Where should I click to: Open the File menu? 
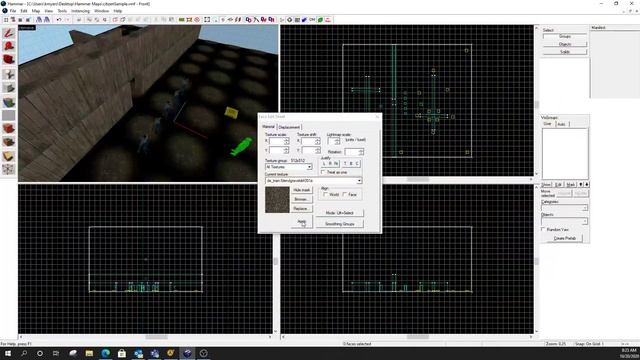point(13,11)
